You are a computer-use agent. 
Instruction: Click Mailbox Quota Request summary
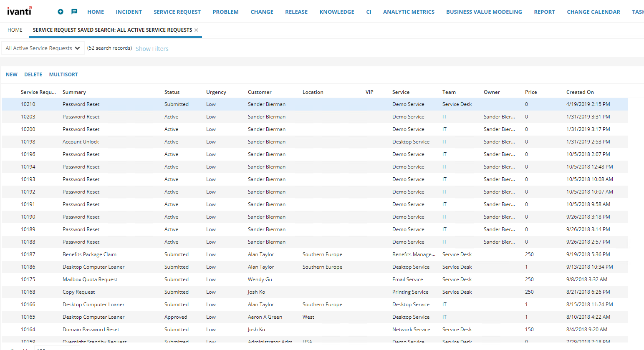(x=90, y=279)
